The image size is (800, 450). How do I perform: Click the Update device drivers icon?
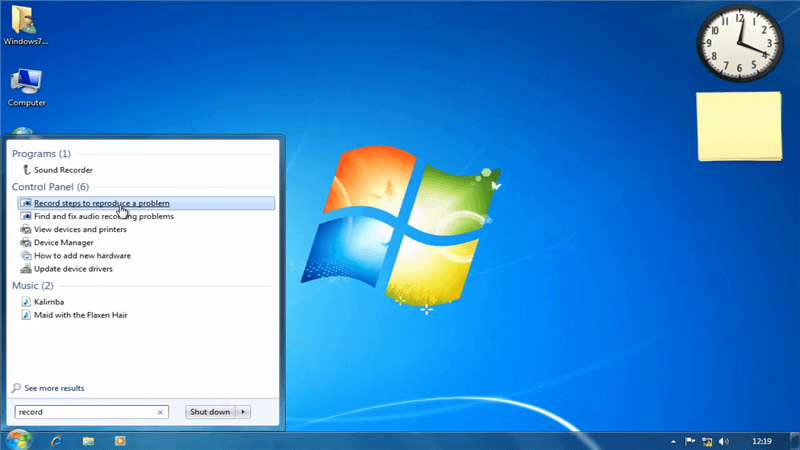click(x=26, y=268)
